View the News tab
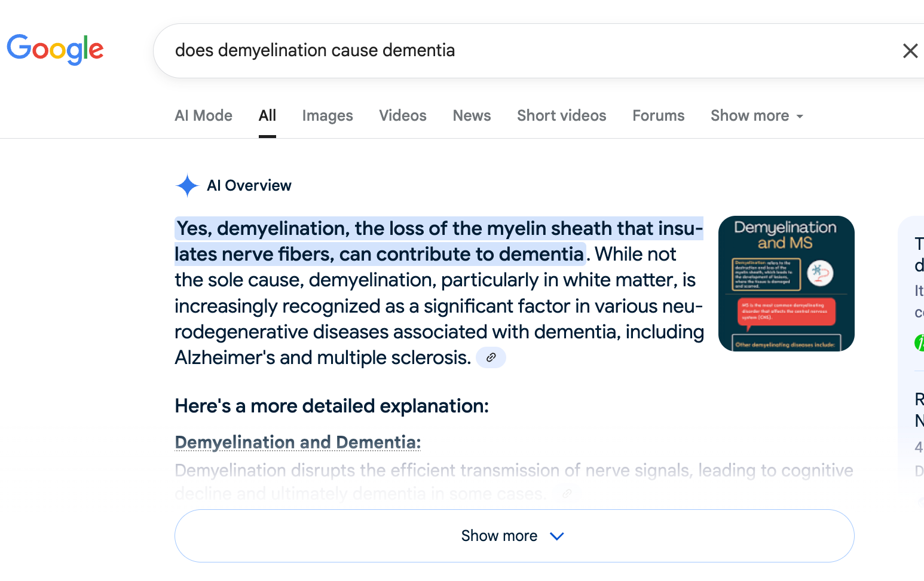 [x=472, y=115]
